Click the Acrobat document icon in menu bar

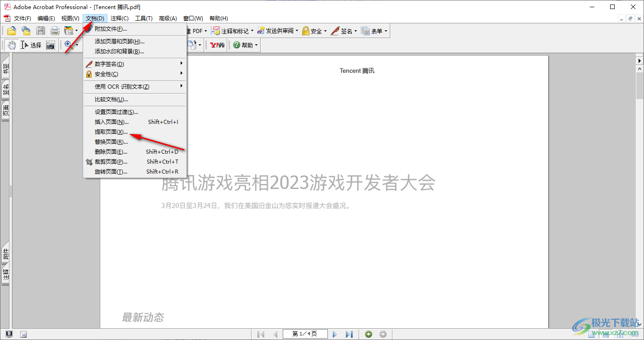tap(7, 18)
